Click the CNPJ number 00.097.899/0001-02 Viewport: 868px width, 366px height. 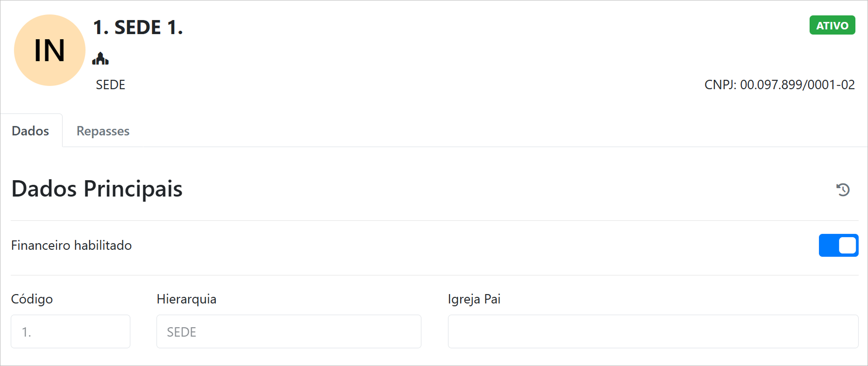pos(797,85)
